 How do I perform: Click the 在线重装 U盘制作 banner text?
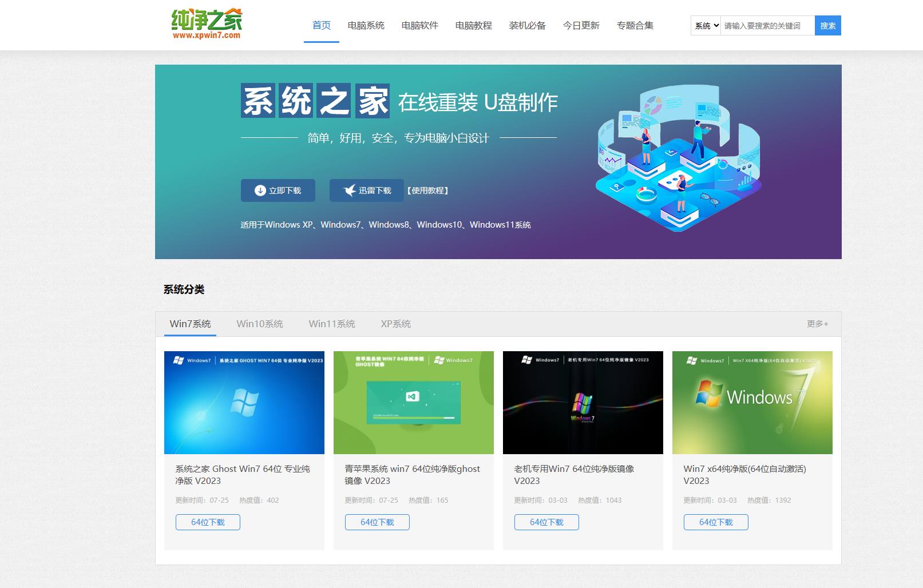[478, 102]
